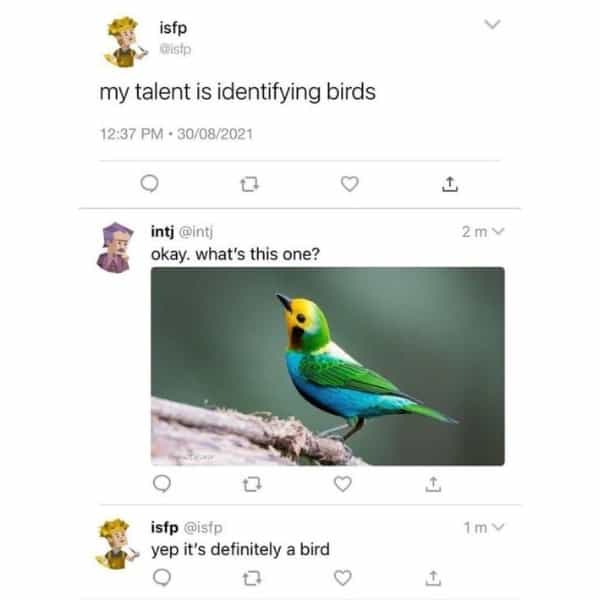Viewport: 600px width, 600px height.
Task: Open isfp's profile picture at the top
Action: [x=125, y=42]
